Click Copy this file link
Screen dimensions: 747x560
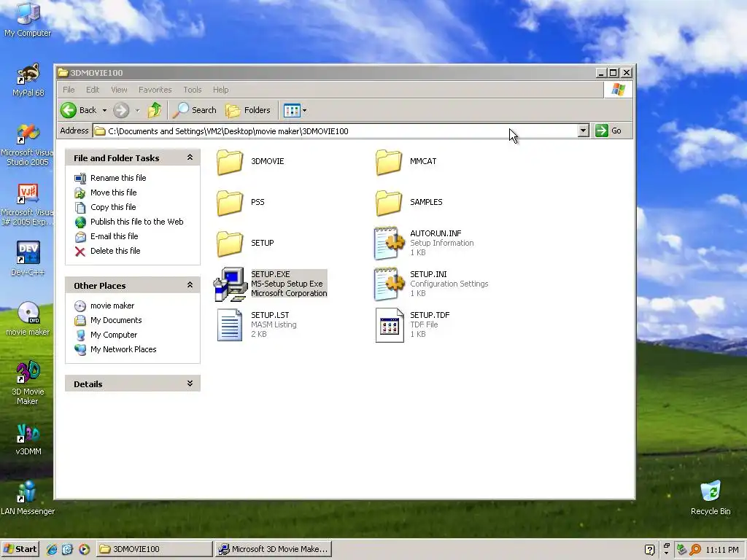point(113,207)
